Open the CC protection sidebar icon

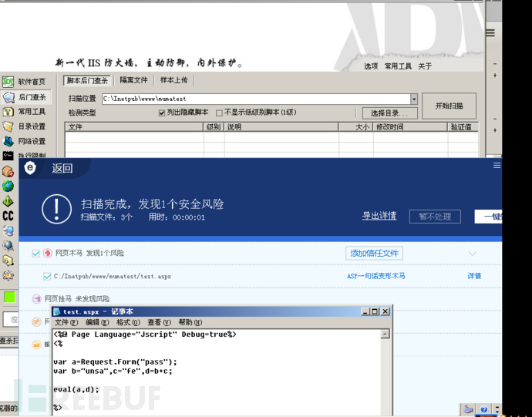pos(8,216)
